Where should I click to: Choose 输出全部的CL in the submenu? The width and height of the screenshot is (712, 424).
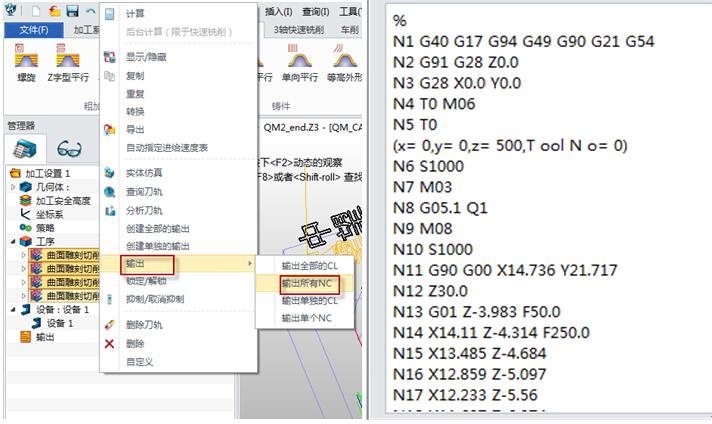[x=310, y=266]
